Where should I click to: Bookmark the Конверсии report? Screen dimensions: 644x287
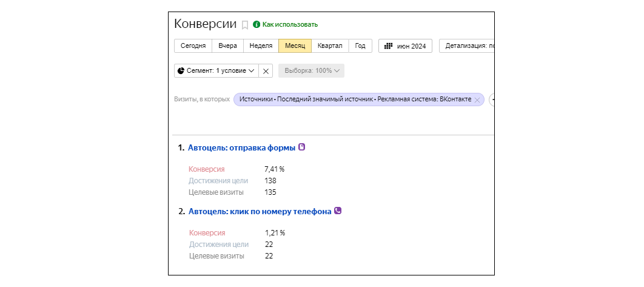(x=245, y=25)
